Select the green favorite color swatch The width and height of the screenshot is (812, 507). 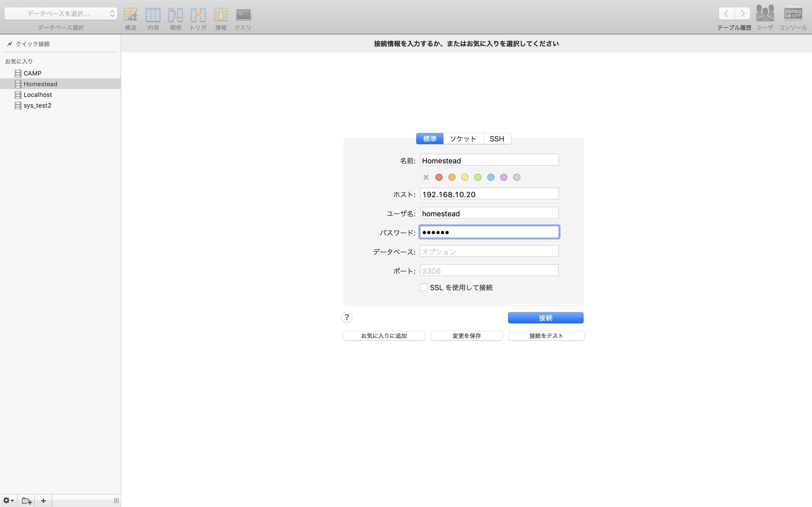tap(478, 177)
